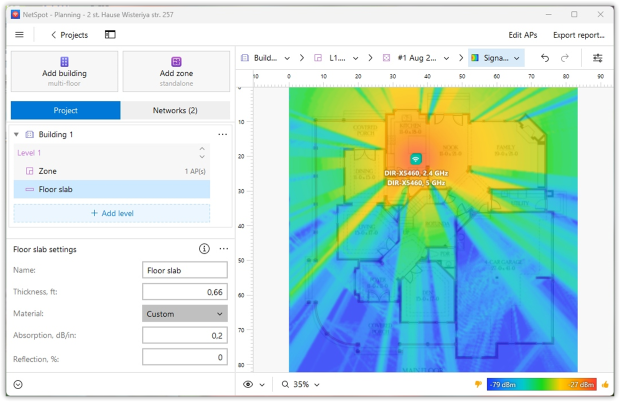Open the Building breadcrumb dropdown

287,58
